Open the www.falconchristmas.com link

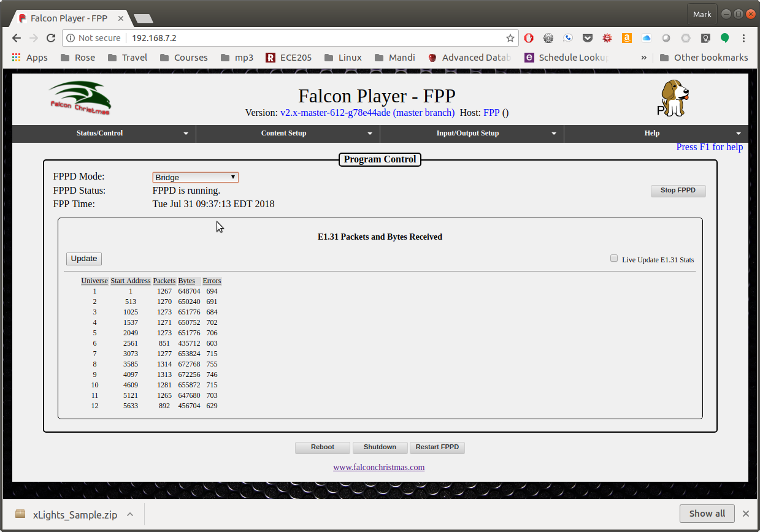(x=378, y=467)
